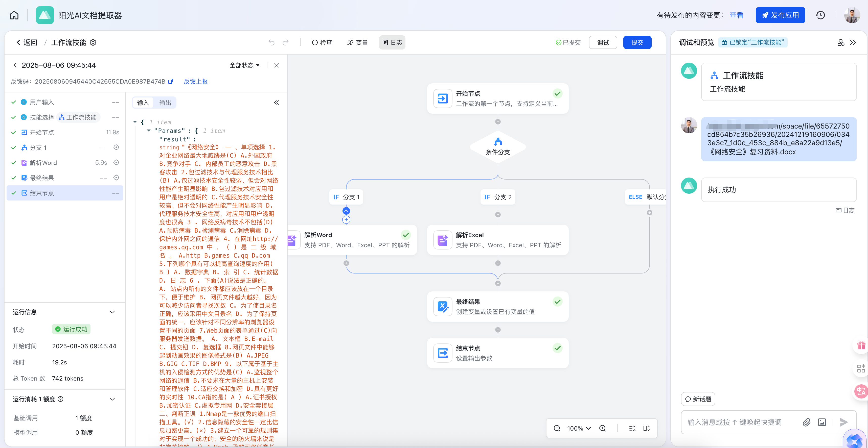Screen dimensions: 868x448
Task: Start a 新话题 conversation
Action: coord(698,399)
